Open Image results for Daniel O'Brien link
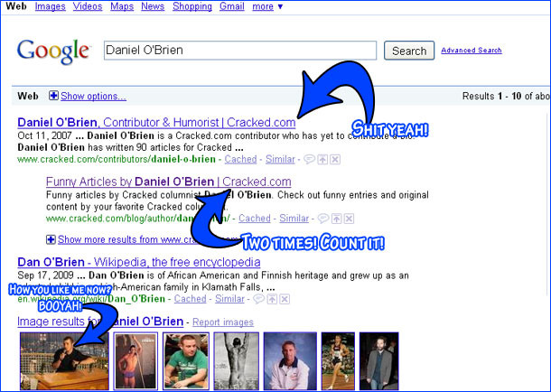 coord(100,322)
